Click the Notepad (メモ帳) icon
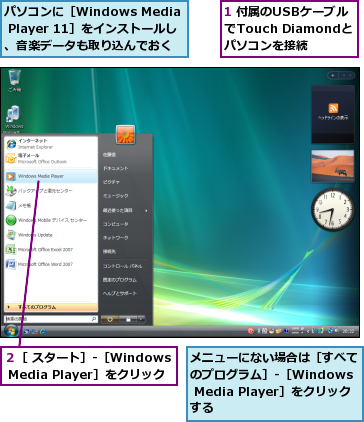 coord(11,206)
